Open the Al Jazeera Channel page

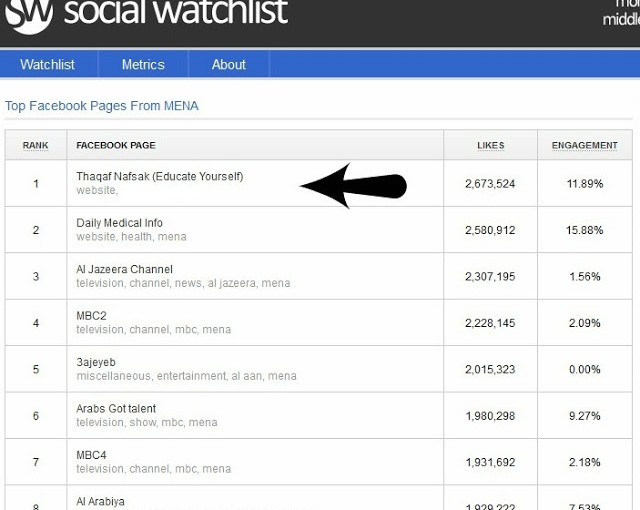(x=124, y=269)
